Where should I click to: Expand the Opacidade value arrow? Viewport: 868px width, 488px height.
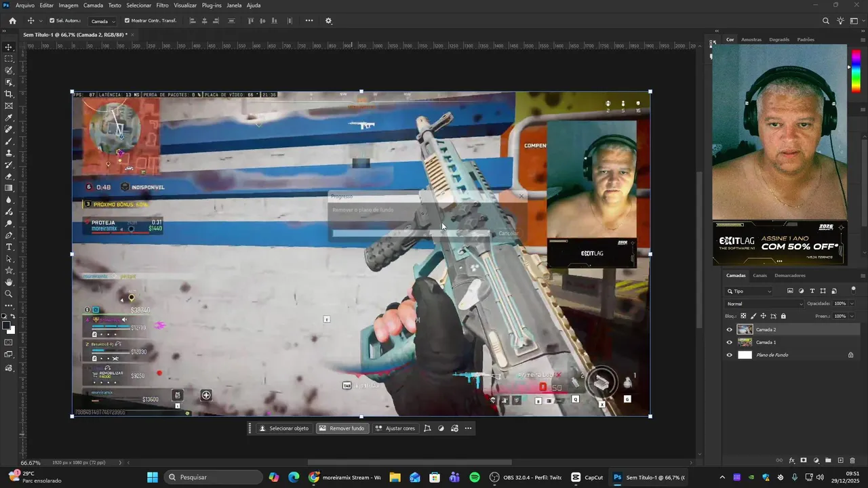coord(852,304)
